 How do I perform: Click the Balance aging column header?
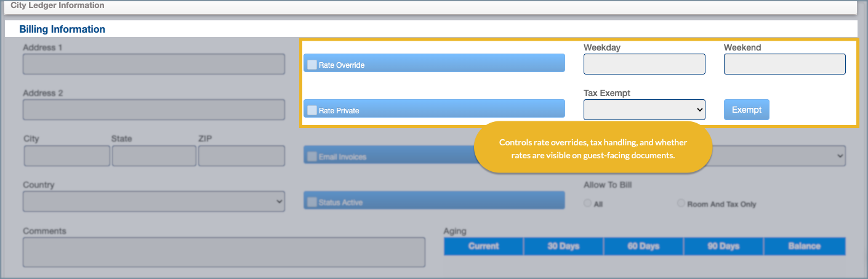[x=804, y=246]
